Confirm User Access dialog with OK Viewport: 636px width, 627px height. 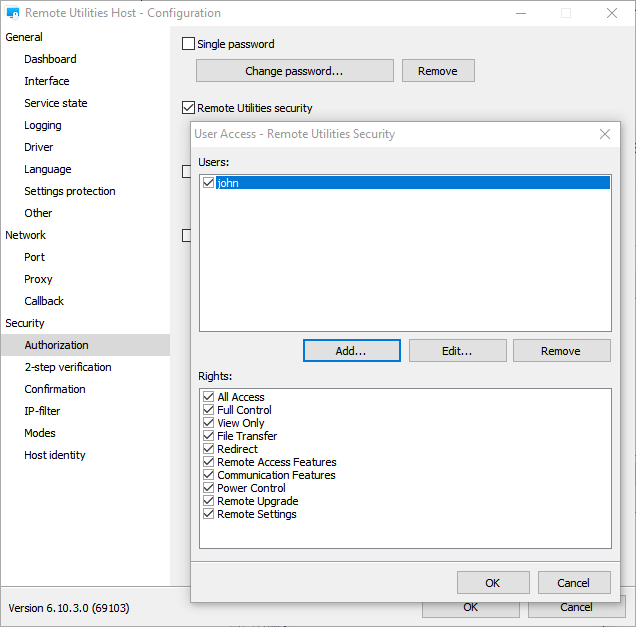point(493,582)
